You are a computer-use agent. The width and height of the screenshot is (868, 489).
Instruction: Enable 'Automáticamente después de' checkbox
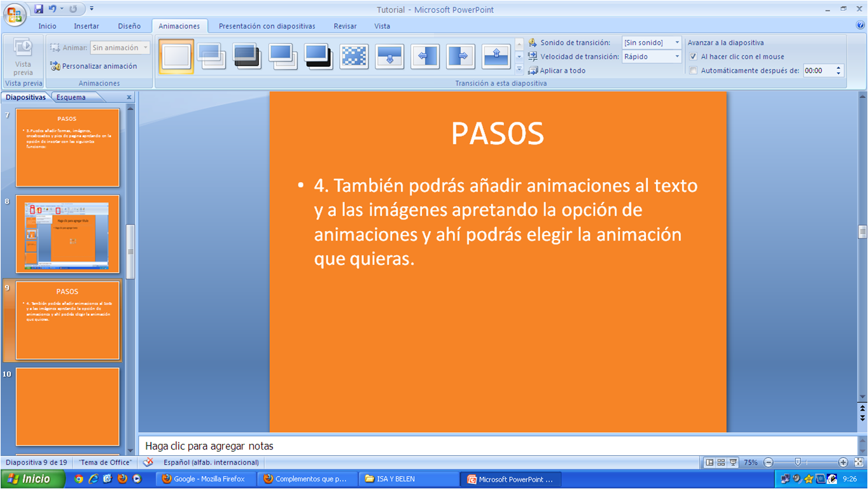pos(693,71)
